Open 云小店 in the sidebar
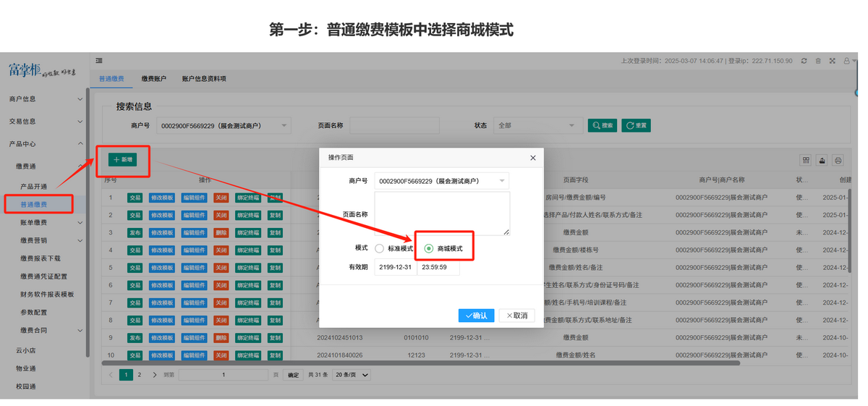Viewport: 868px width, 406px height. coord(26,350)
